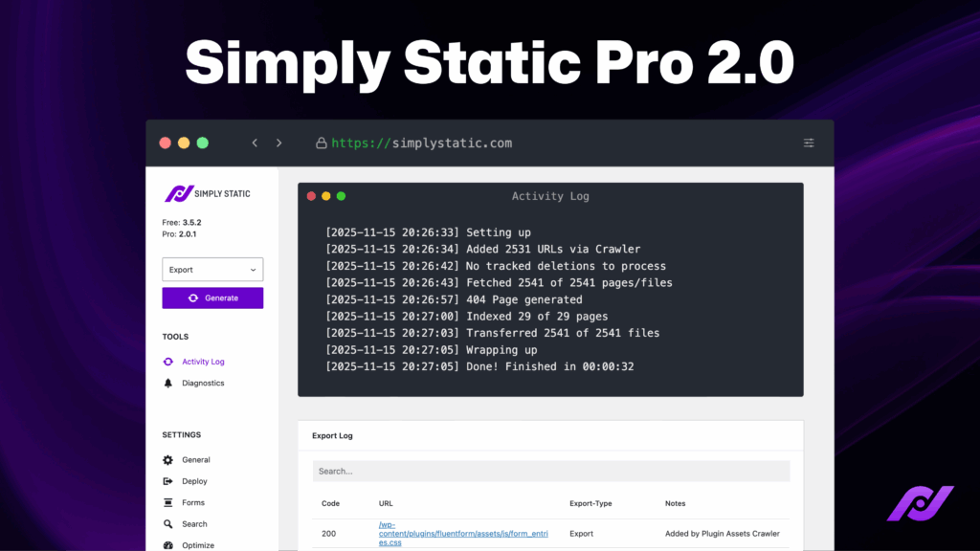
Task: Open the browser menu via the hamburger icon
Action: coord(809,143)
